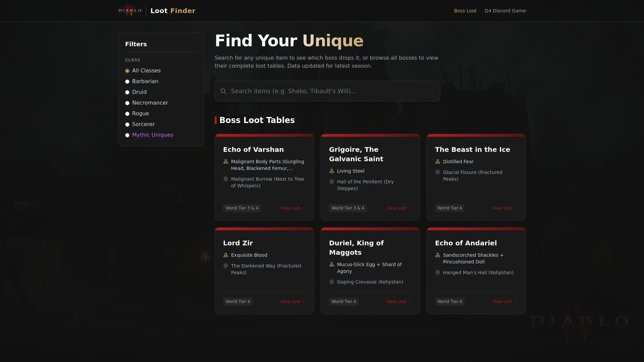View Loot for Duriel, King of Maggots

(399, 302)
